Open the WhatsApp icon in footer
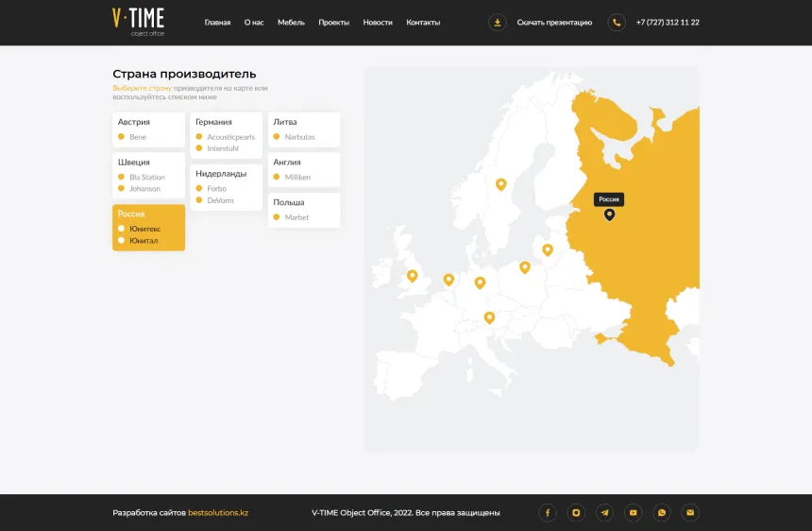 [661, 512]
